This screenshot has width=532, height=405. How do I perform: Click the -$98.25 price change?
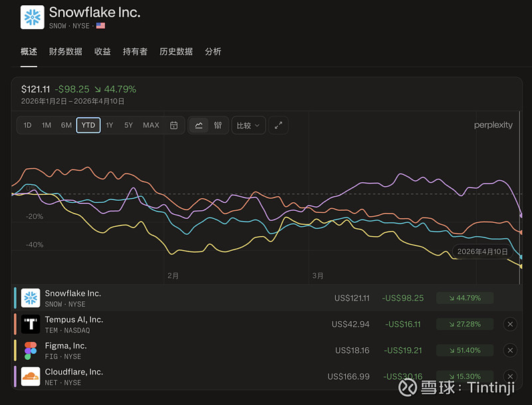coord(72,89)
